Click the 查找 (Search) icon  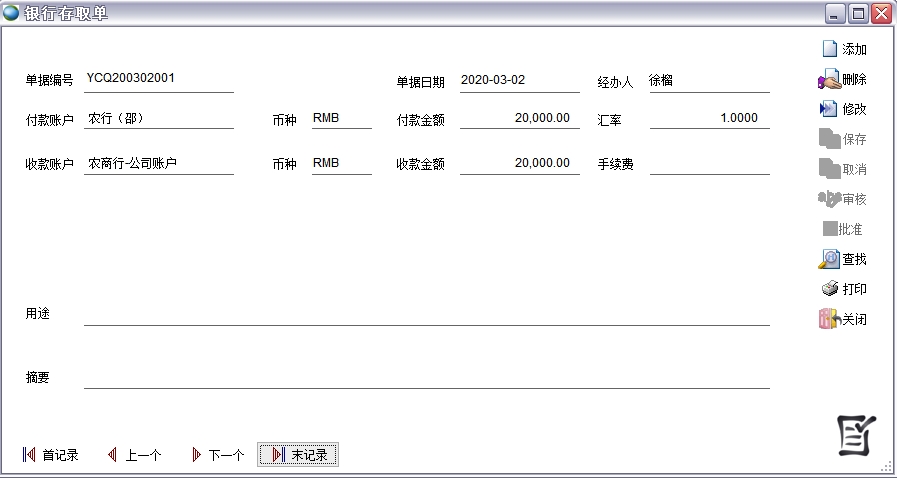click(x=829, y=259)
